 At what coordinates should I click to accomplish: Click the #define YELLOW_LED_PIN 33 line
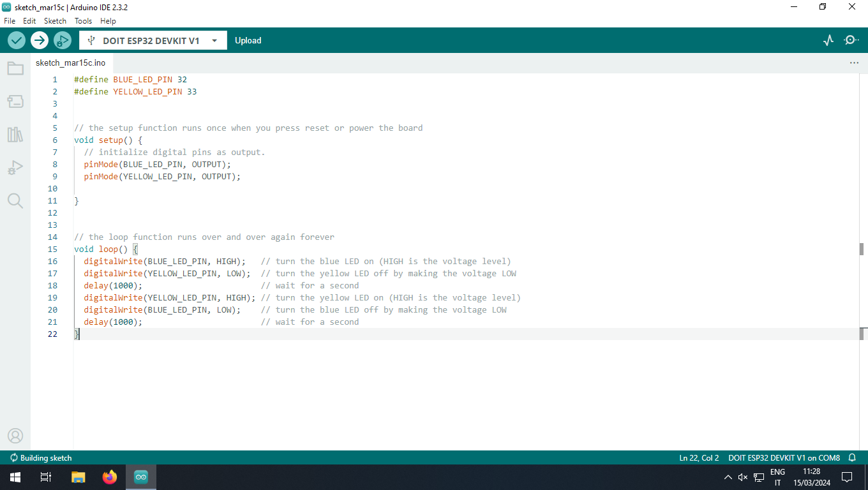coord(135,92)
